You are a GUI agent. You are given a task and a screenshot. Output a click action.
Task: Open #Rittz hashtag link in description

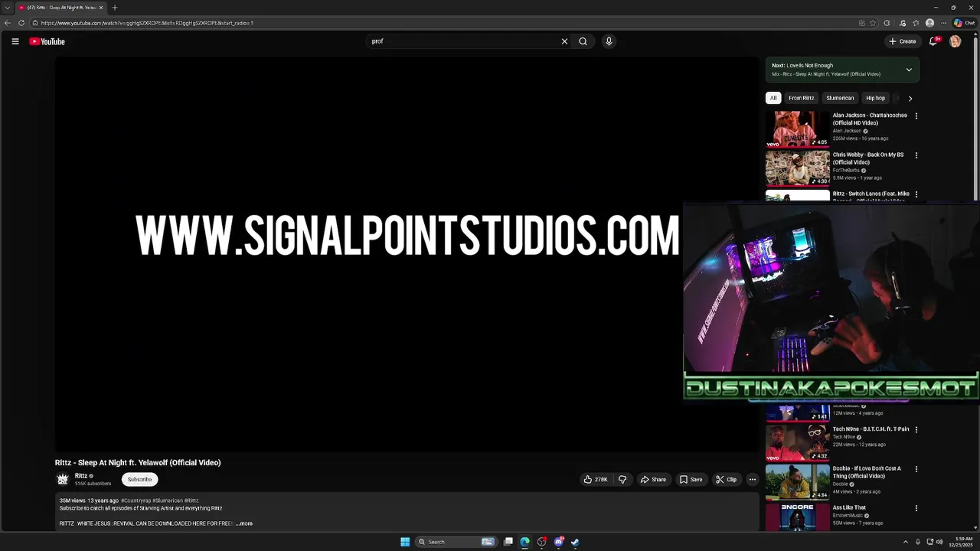coord(191,500)
